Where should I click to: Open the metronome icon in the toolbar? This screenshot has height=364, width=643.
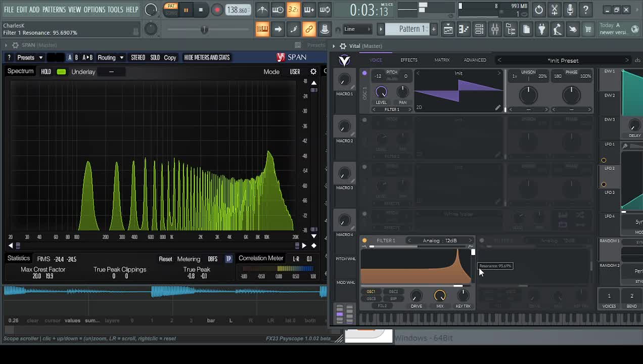[x=262, y=10]
